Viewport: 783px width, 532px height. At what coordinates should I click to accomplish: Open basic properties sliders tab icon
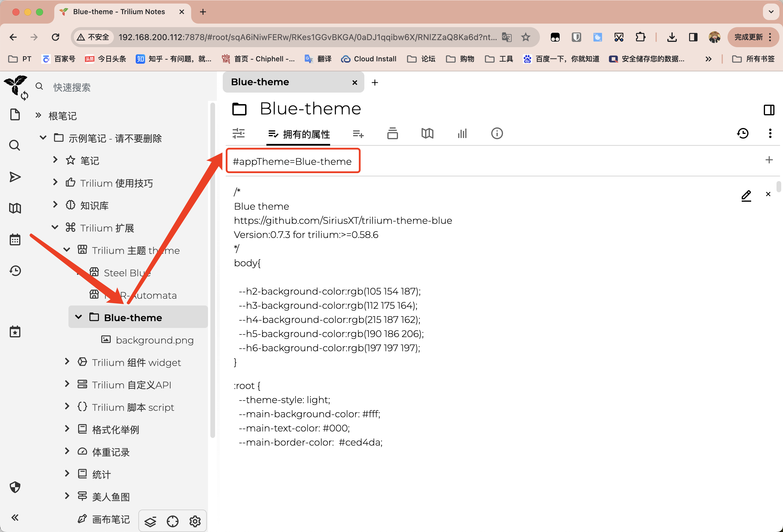point(239,133)
